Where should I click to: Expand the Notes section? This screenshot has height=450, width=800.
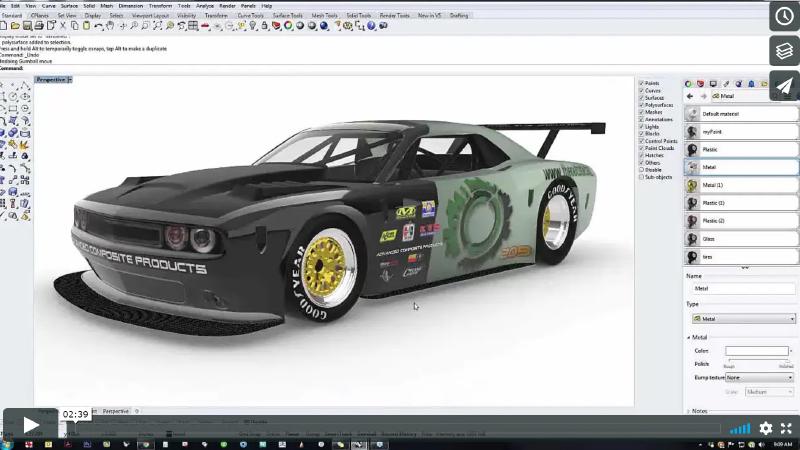pos(688,411)
